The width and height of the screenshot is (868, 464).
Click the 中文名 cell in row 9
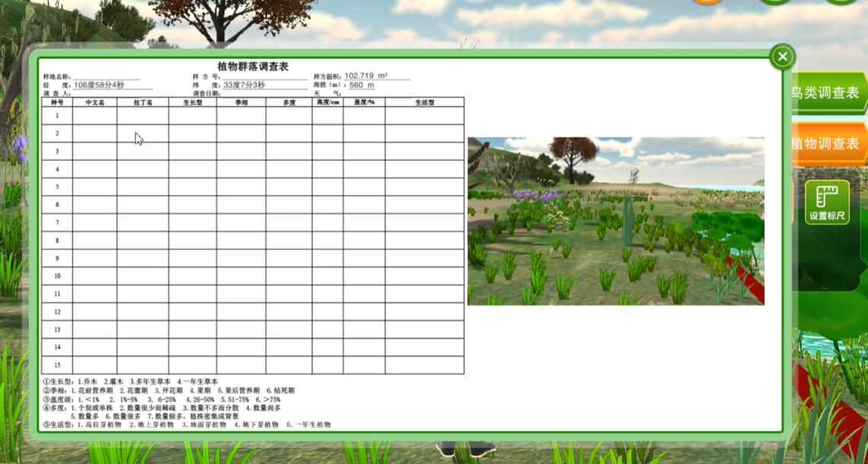point(94,258)
